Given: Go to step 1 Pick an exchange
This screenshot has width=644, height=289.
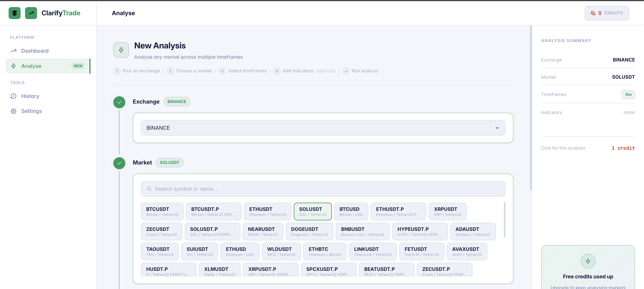Looking at the screenshot, I should point(137,71).
